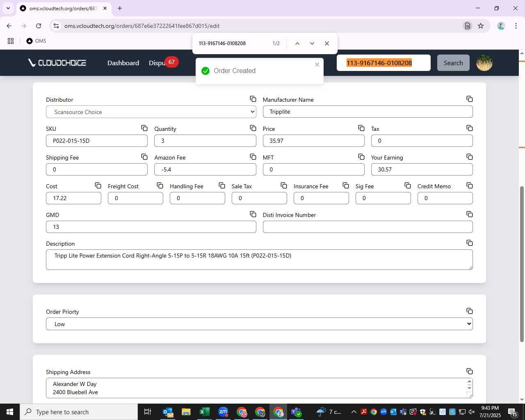Open the Dashboard menu item
525x420 pixels.
click(123, 63)
